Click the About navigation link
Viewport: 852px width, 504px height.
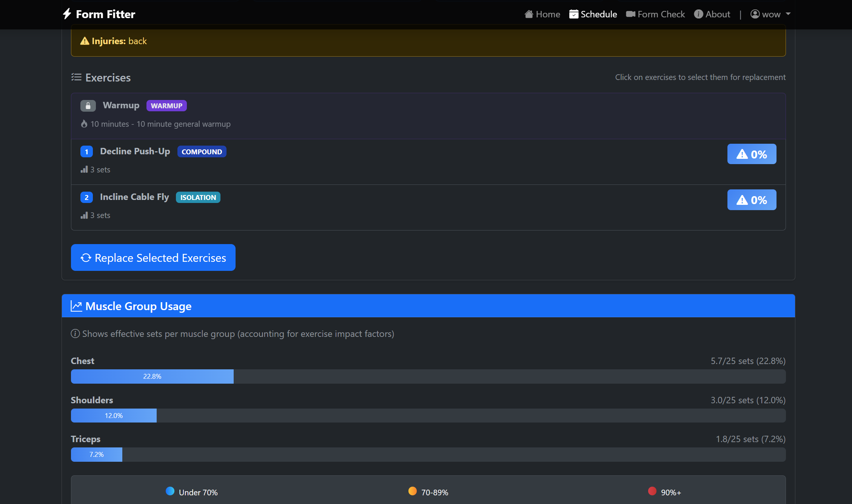click(x=717, y=14)
